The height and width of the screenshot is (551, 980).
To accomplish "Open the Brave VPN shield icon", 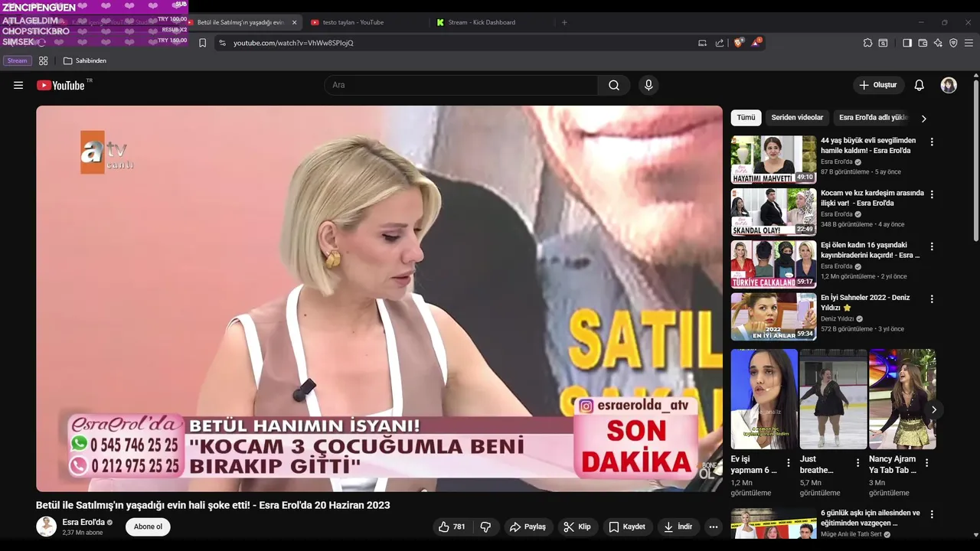I will point(953,43).
